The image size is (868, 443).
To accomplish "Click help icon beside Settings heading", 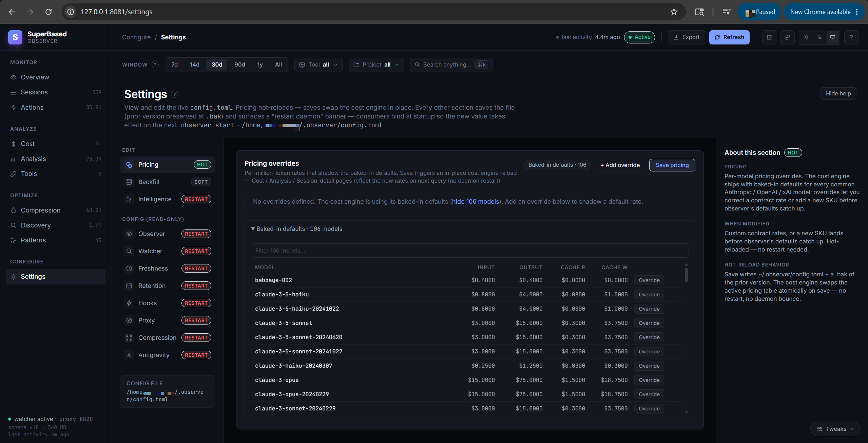I will click(175, 94).
